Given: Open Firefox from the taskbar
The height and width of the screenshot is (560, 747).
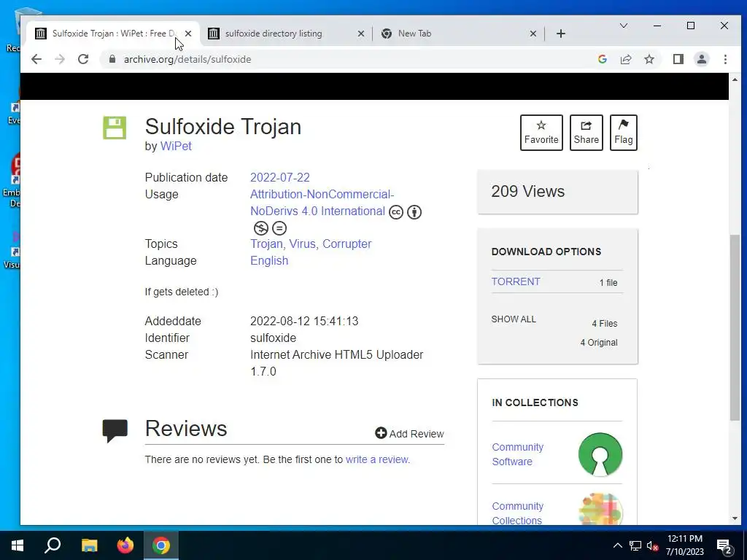Looking at the screenshot, I should [x=125, y=545].
